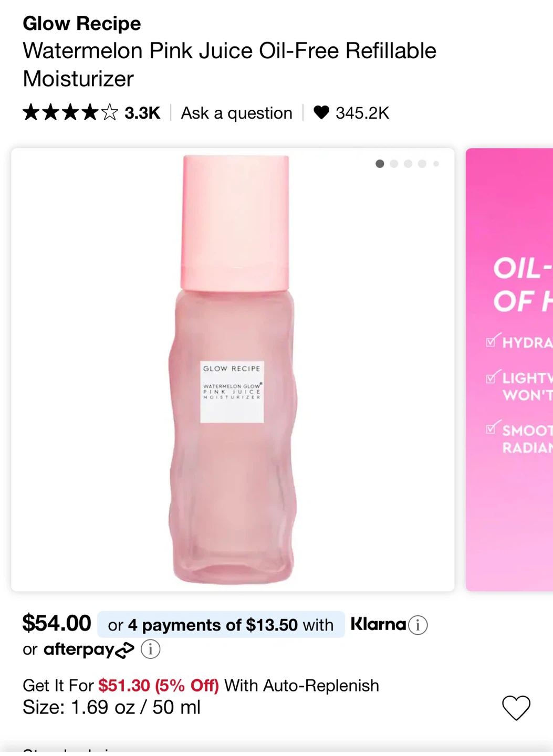553x756 pixels.
Task: Select the third carousel pagination dot
Action: tap(408, 164)
